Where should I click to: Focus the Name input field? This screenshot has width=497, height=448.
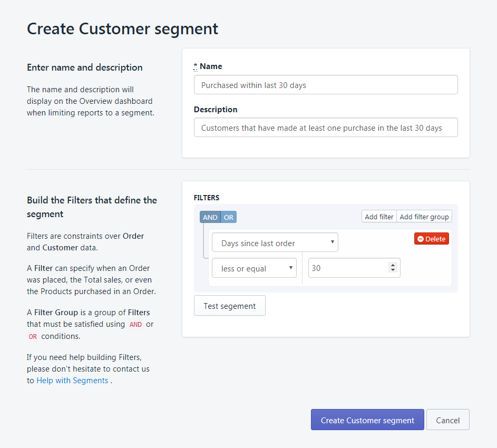[x=326, y=85]
